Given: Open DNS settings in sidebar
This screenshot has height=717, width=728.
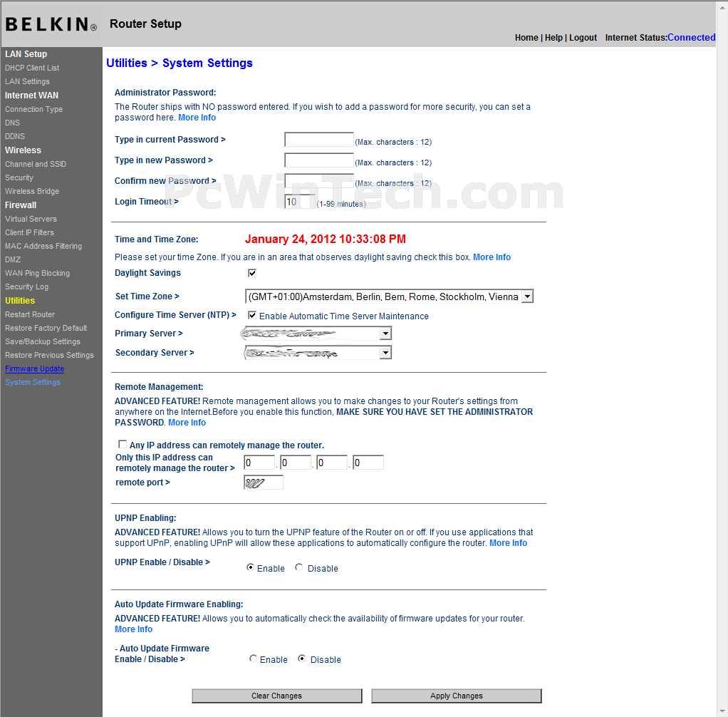Looking at the screenshot, I should point(13,123).
